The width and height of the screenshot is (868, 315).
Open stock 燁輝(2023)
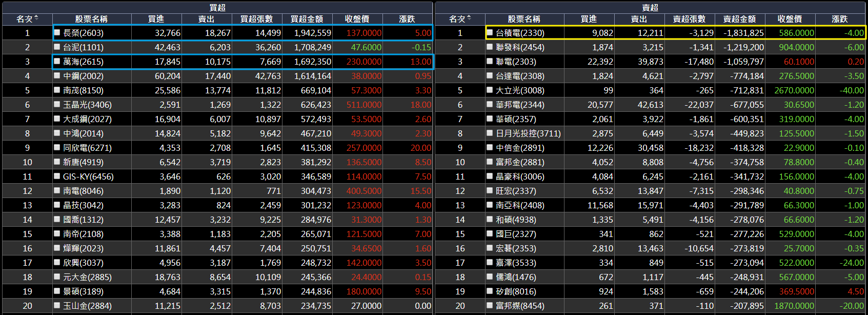tap(83, 248)
